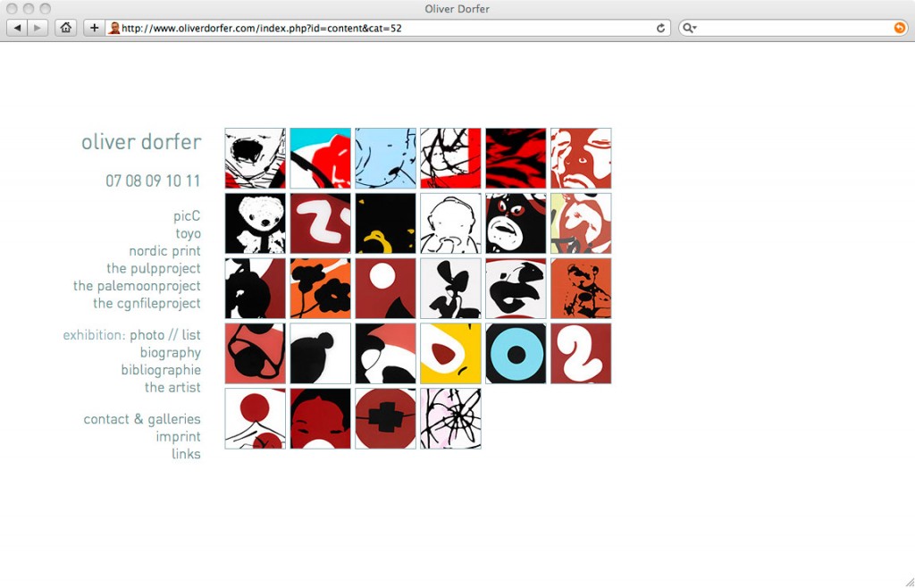Open the bibliographie page
Image resolution: width=915 pixels, height=588 pixels.
(161, 370)
